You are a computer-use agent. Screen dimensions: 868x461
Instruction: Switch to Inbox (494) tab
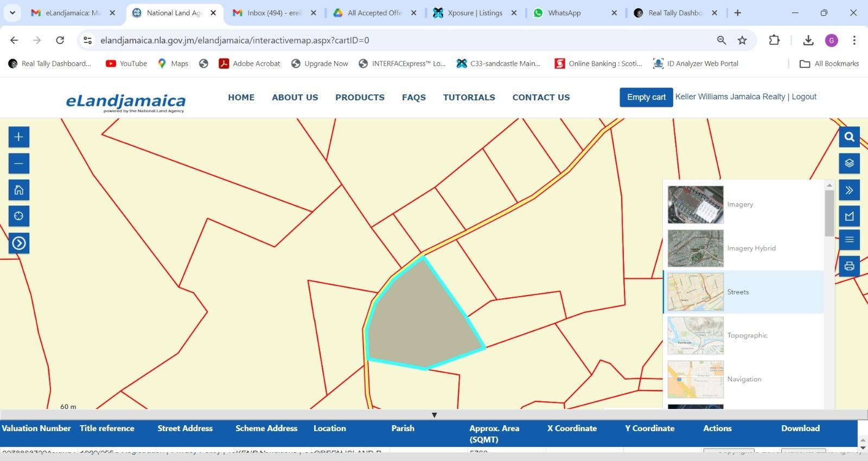click(275, 13)
